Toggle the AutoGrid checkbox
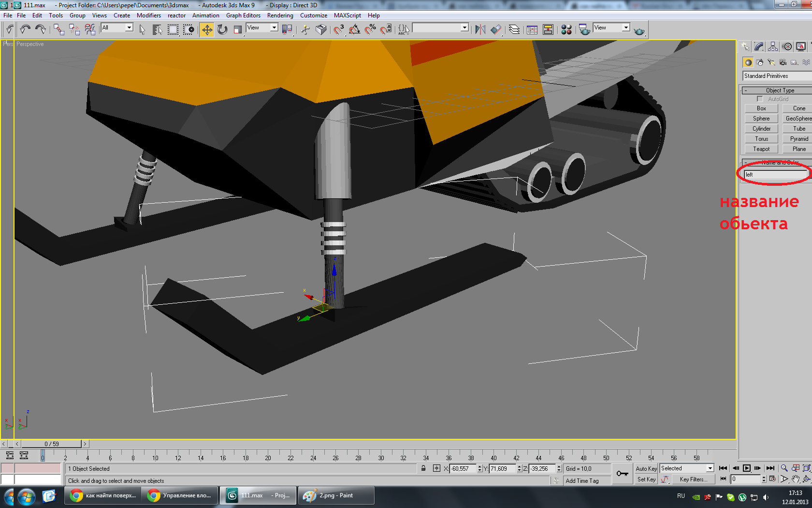This screenshot has height=508, width=812. 760,99
